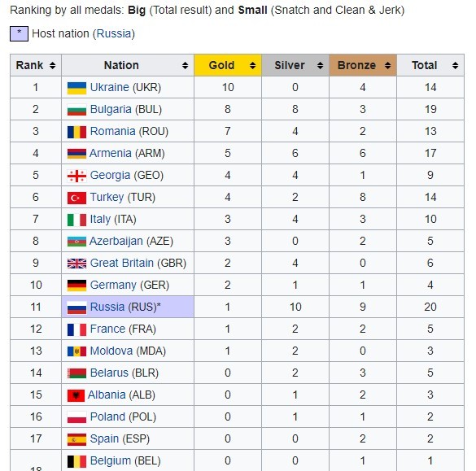Click the host nation color swatch legend

[x=20, y=33]
